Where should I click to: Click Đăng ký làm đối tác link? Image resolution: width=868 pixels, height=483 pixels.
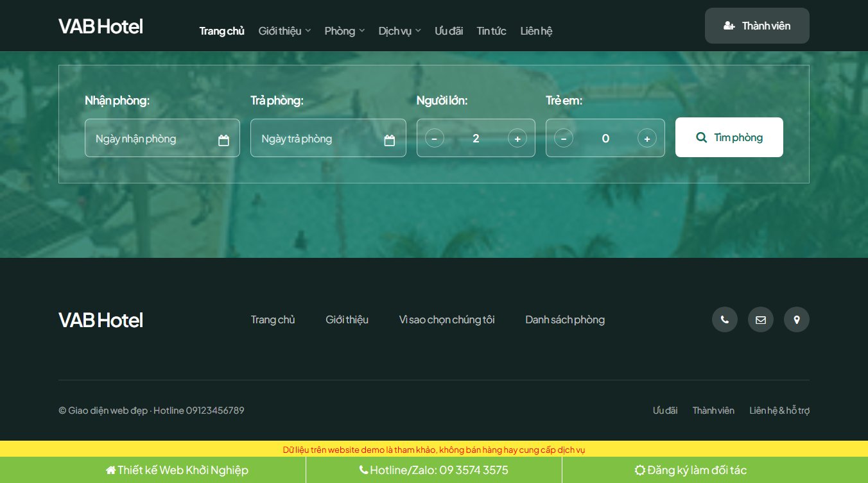691,470
